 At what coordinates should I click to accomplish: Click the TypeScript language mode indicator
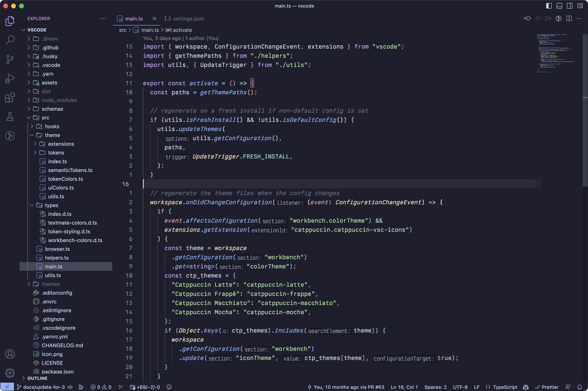click(504, 387)
